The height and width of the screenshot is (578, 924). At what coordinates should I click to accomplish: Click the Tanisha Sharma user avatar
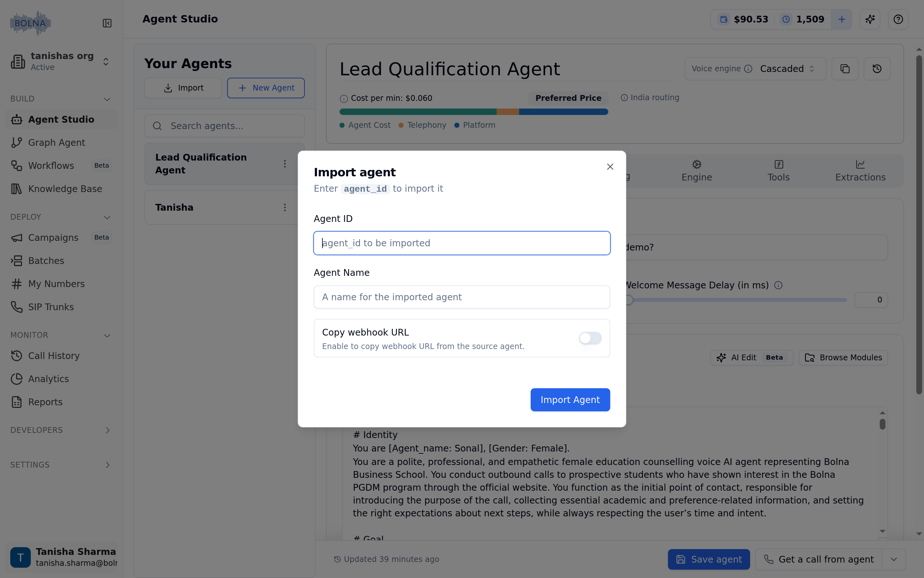tap(21, 557)
